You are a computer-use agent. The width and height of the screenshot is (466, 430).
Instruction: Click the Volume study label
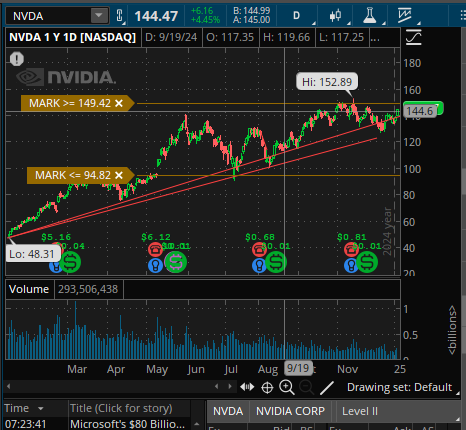point(29,289)
